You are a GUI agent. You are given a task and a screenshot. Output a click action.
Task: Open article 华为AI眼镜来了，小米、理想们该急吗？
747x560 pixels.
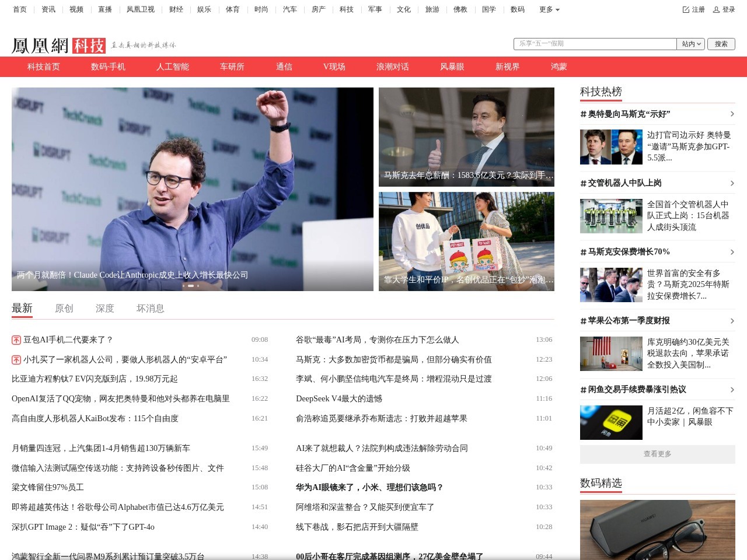tap(370, 488)
